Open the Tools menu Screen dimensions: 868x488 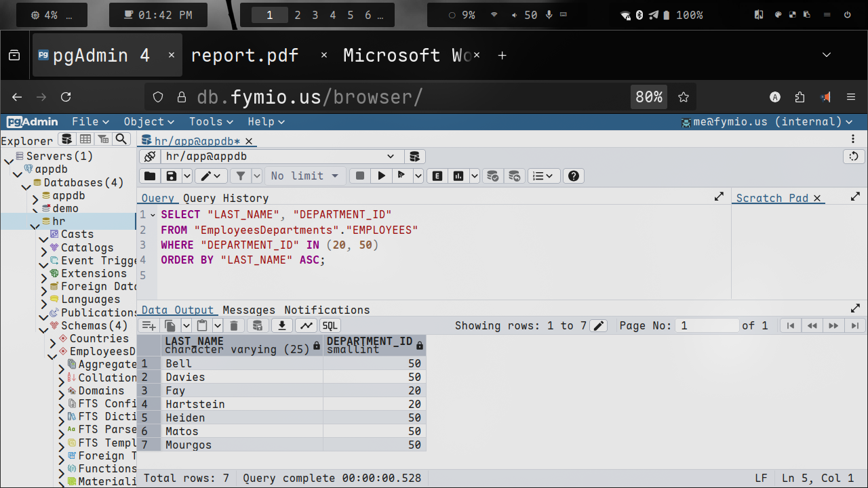(211, 122)
